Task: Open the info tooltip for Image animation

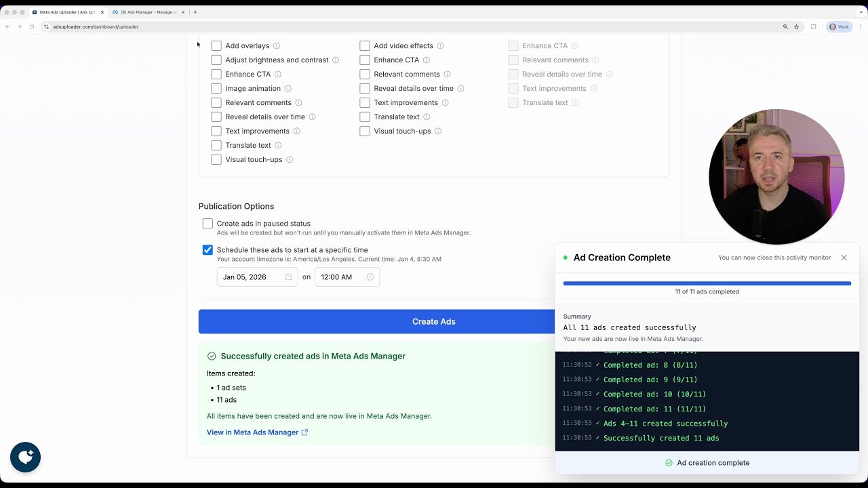Action: coord(288,89)
